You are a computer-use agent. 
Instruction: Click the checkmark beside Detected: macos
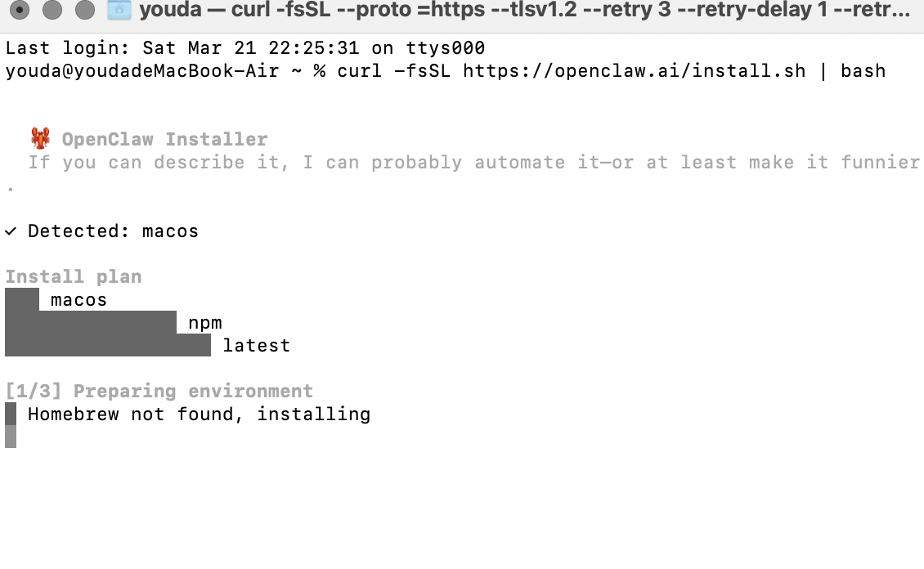coord(11,231)
